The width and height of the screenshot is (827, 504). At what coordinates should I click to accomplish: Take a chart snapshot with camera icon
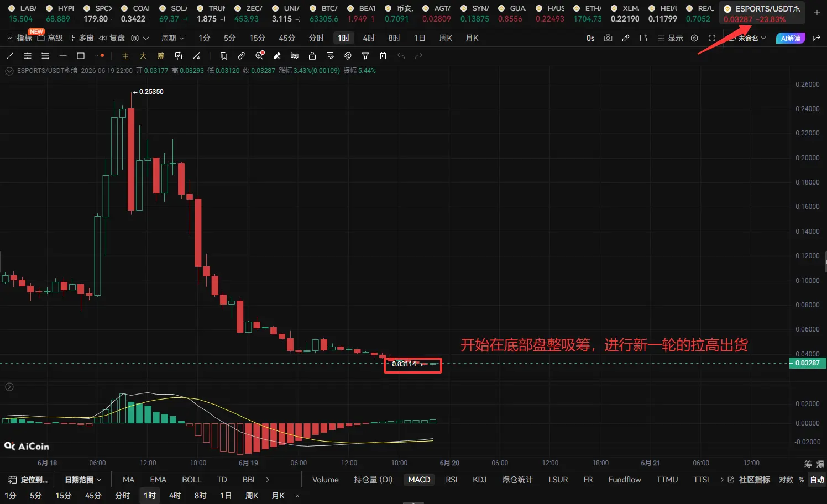click(608, 38)
